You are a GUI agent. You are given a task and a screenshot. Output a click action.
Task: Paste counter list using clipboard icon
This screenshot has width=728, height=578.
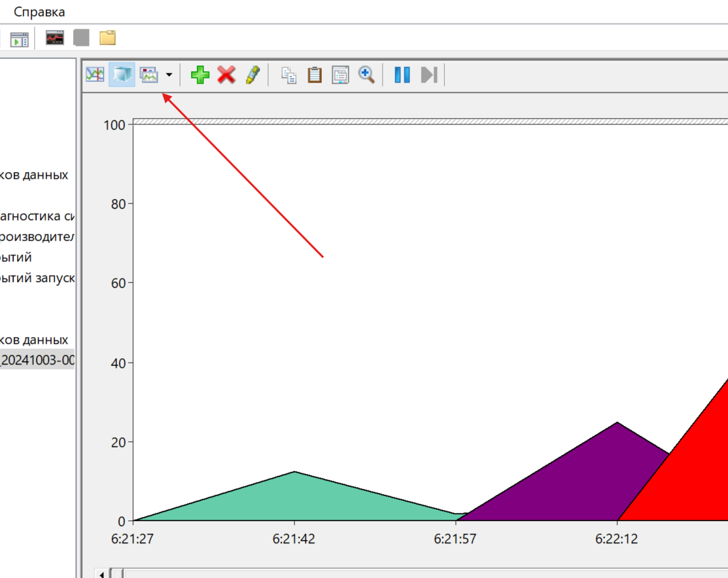(x=315, y=75)
